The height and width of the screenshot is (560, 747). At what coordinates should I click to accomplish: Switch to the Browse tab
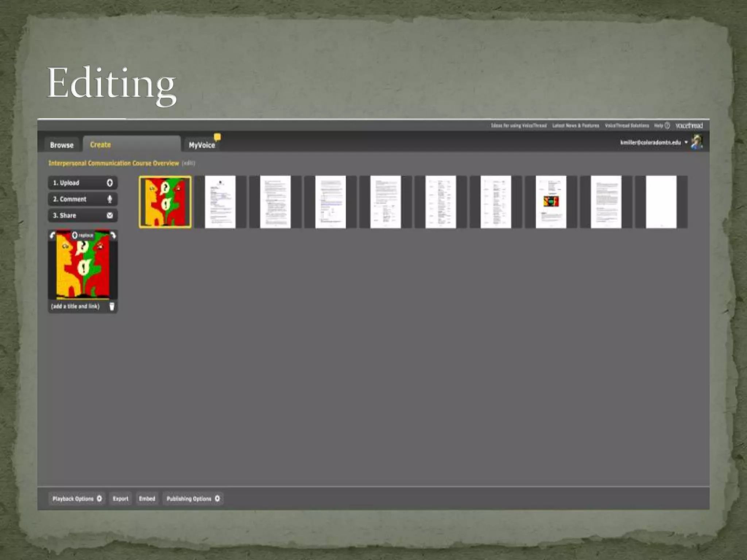(62, 145)
